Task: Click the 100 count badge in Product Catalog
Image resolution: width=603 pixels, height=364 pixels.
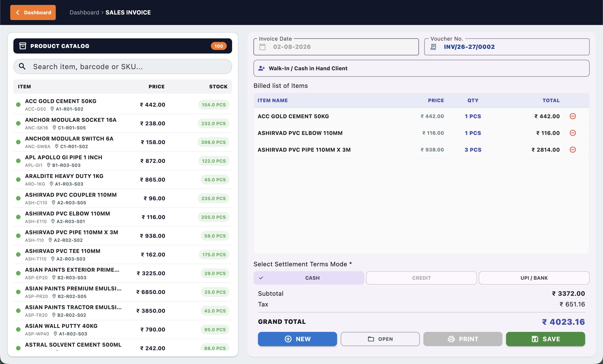Action: coord(219,46)
